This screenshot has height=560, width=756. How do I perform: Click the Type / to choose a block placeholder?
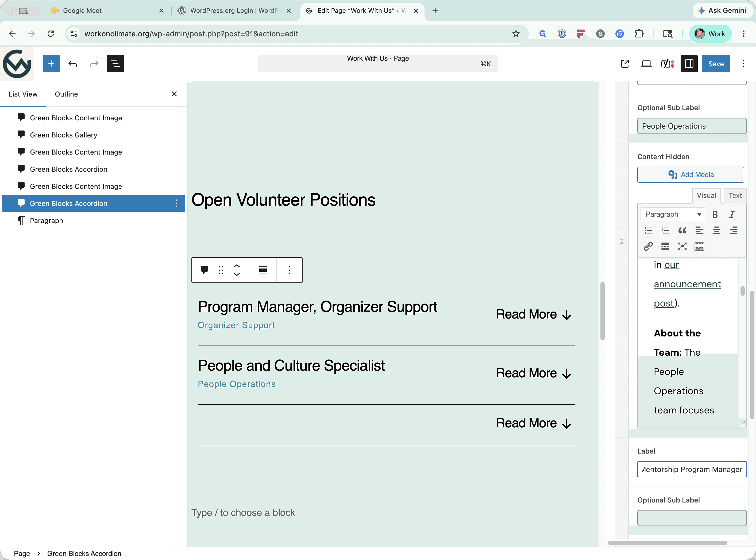pyautogui.click(x=243, y=513)
